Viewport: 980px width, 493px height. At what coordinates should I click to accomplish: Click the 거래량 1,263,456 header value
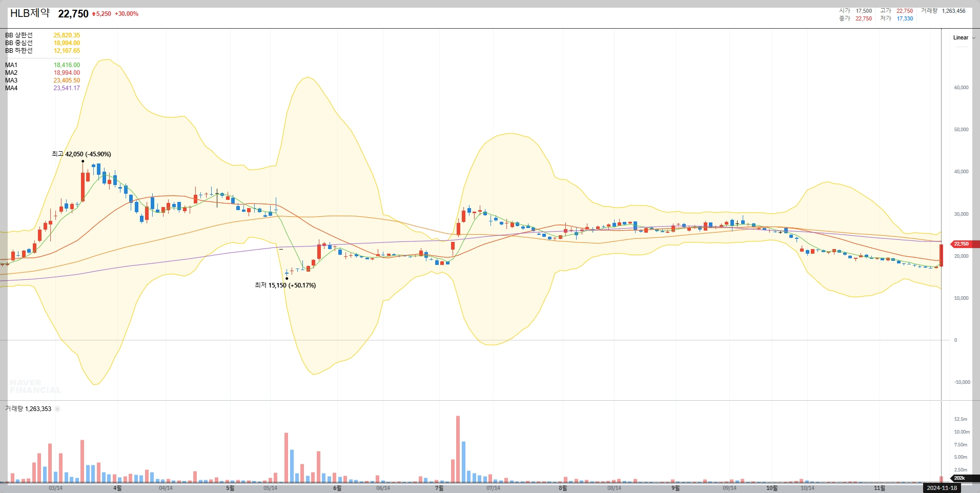pyautogui.click(x=943, y=11)
